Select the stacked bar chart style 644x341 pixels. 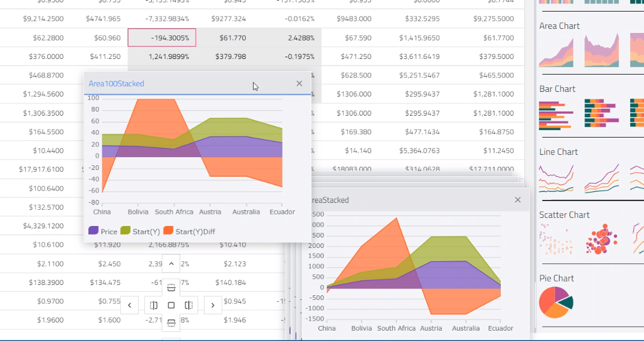coord(601,114)
